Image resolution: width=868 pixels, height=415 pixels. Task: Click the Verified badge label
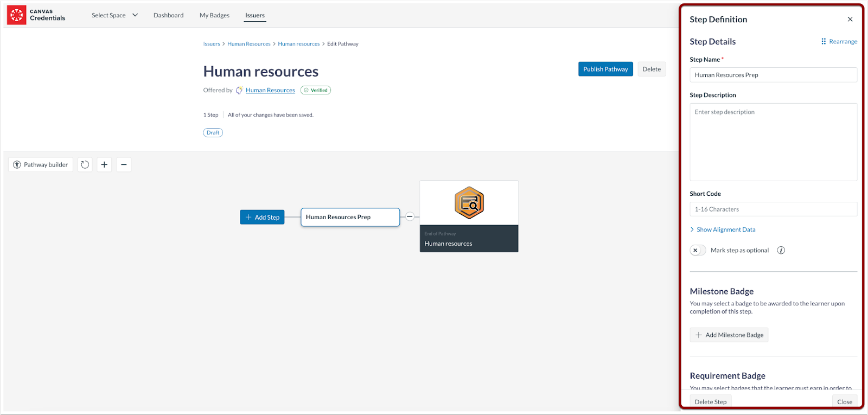click(316, 91)
